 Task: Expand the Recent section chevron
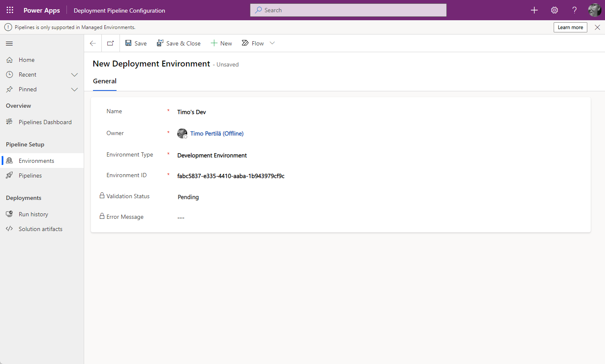74,75
